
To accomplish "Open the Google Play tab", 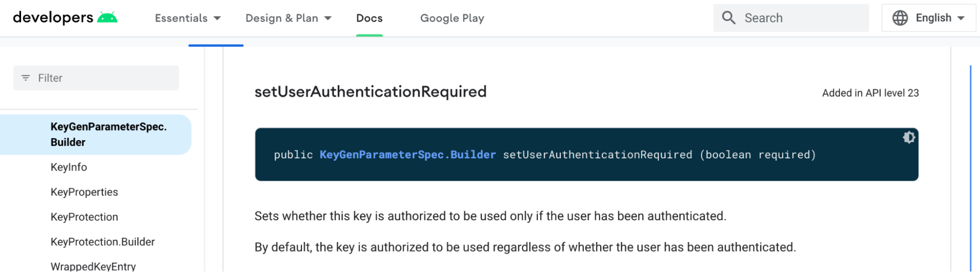I will click(x=452, y=18).
